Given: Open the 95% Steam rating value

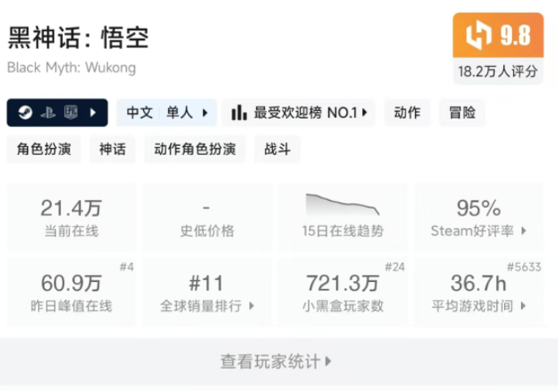Looking at the screenshot, I should point(479,208).
